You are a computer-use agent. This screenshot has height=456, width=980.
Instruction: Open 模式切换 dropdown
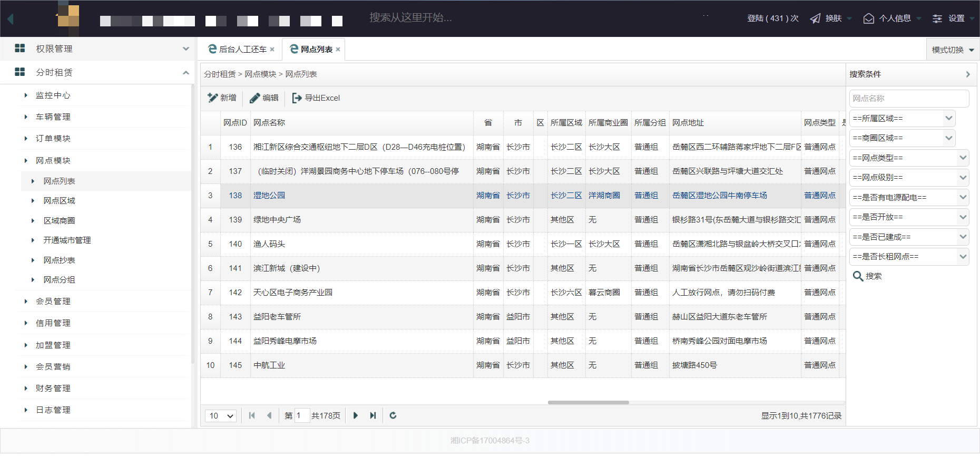(953, 50)
